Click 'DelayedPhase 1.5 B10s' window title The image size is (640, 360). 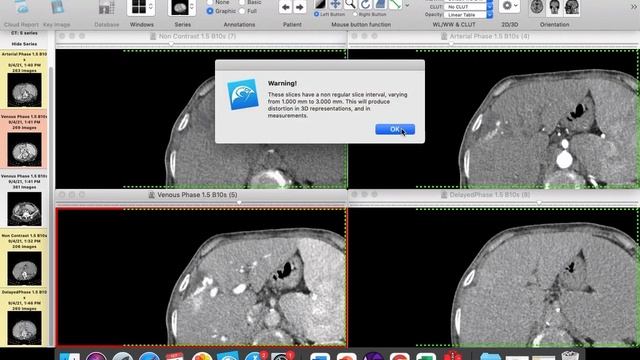(489, 195)
